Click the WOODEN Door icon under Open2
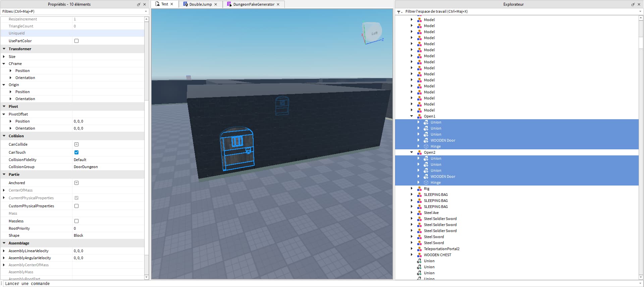Viewport: 644px width, 287px height. (x=426, y=176)
